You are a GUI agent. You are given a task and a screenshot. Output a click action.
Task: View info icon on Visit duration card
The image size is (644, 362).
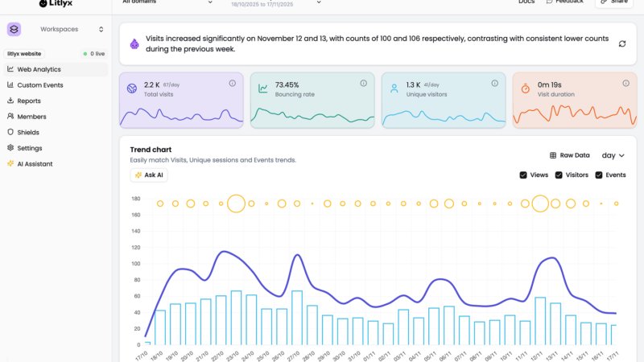tap(626, 84)
